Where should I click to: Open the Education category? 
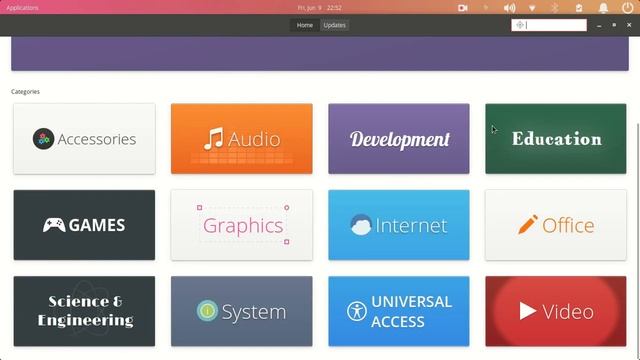pyautogui.click(x=556, y=139)
